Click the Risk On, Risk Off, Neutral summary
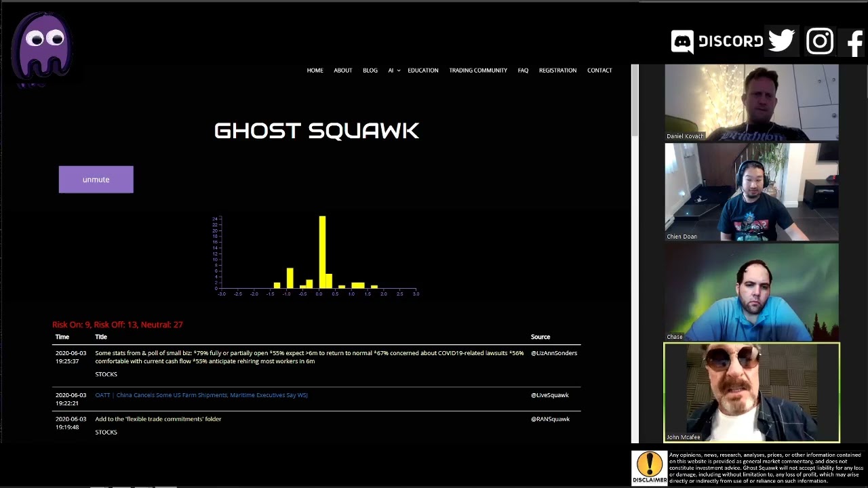 tap(117, 325)
